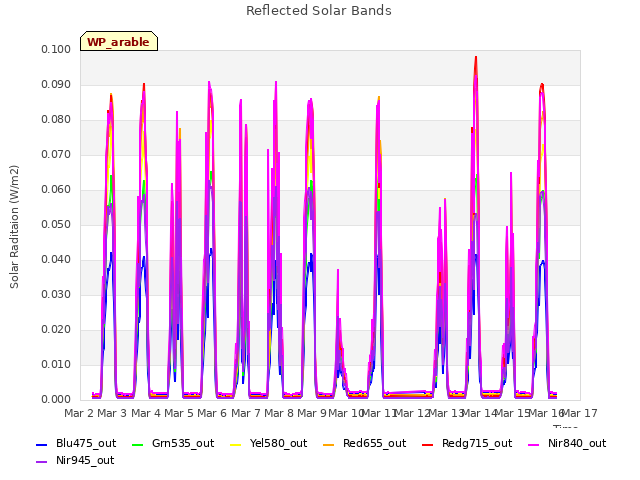
Task: Click the 0.050 y-axis tick label
Action: (x=56, y=224)
